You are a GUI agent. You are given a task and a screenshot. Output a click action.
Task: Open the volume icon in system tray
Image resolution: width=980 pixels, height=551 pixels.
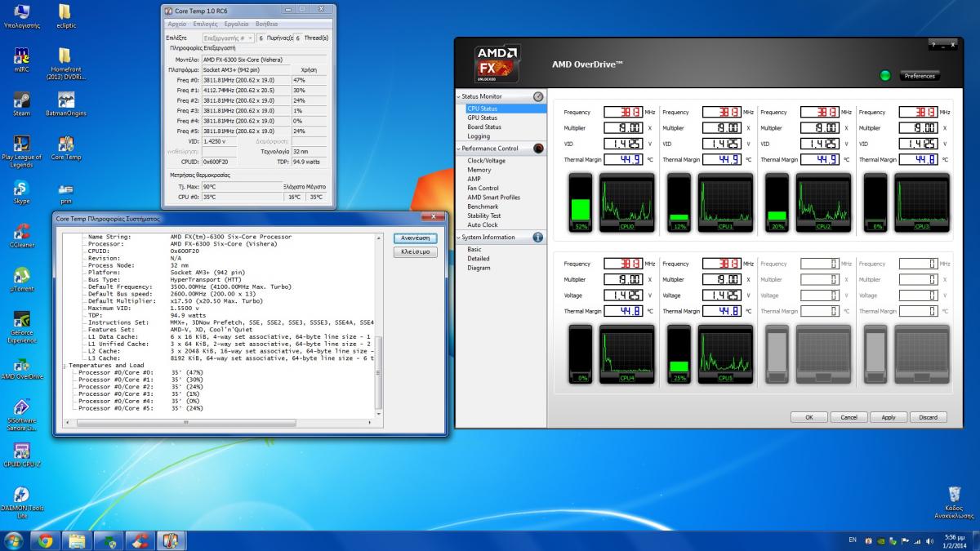pyautogui.click(x=928, y=541)
